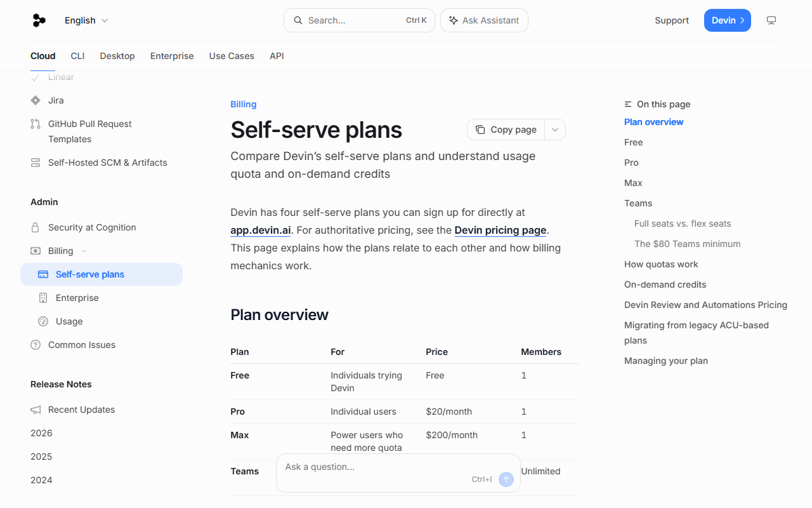Viewport: 812px width, 508px height.
Task: Jump to Migrating from legacy ACU-based plans
Action: 697,333
